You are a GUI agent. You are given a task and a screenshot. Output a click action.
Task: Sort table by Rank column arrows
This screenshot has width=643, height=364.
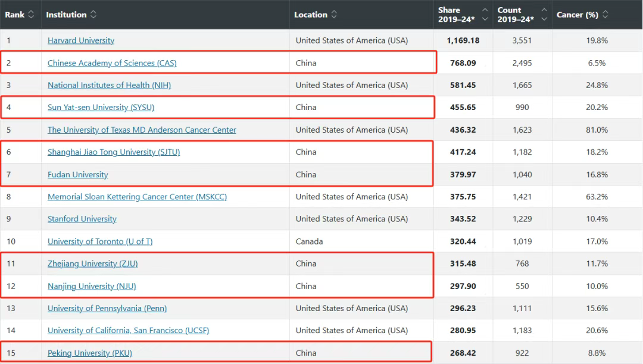[x=31, y=14]
